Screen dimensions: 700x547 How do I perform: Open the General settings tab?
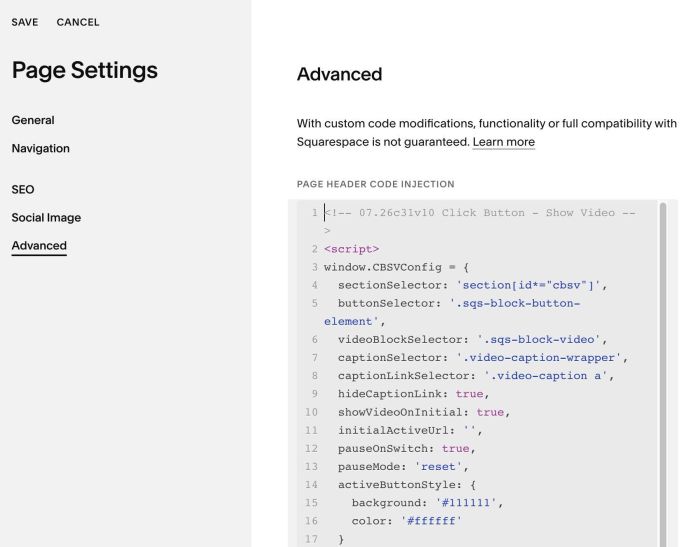click(33, 120)
